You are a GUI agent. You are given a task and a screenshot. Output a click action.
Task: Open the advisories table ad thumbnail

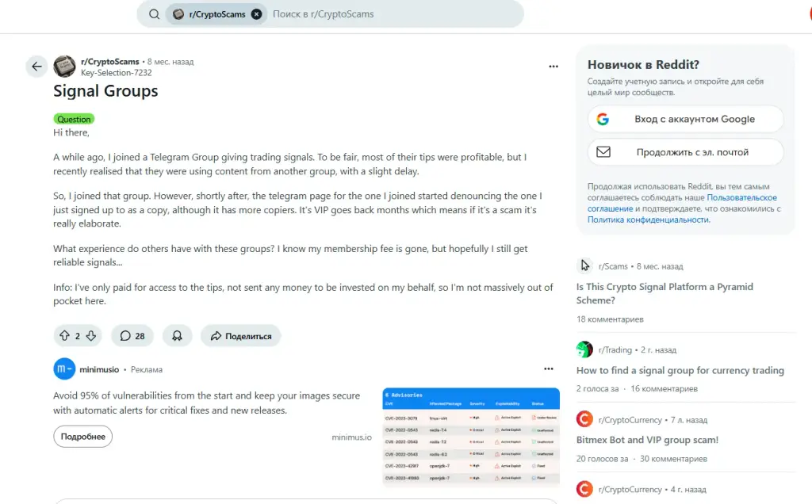point(471,437)
